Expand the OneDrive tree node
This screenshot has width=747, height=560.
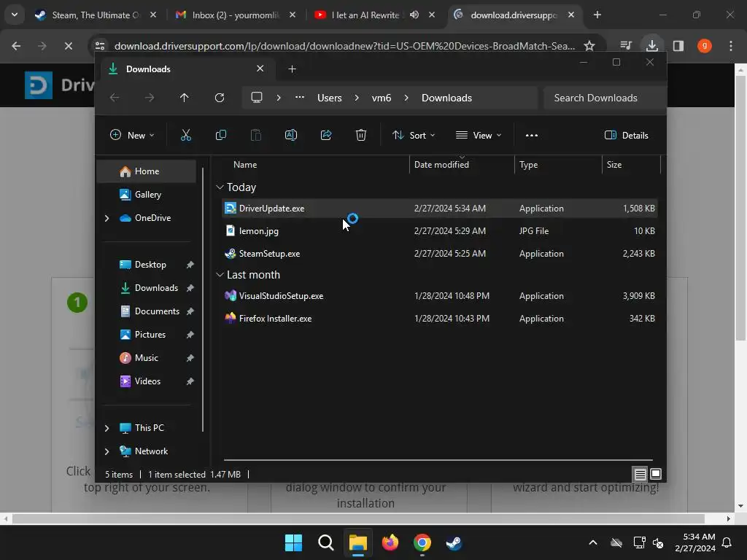107,218
